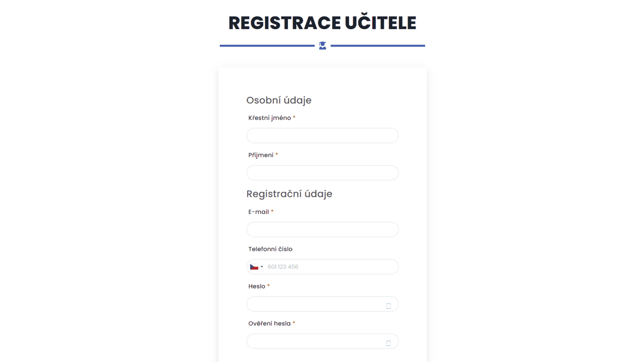Toggle visibility icon in Ověření hesla field

point(388,343)
